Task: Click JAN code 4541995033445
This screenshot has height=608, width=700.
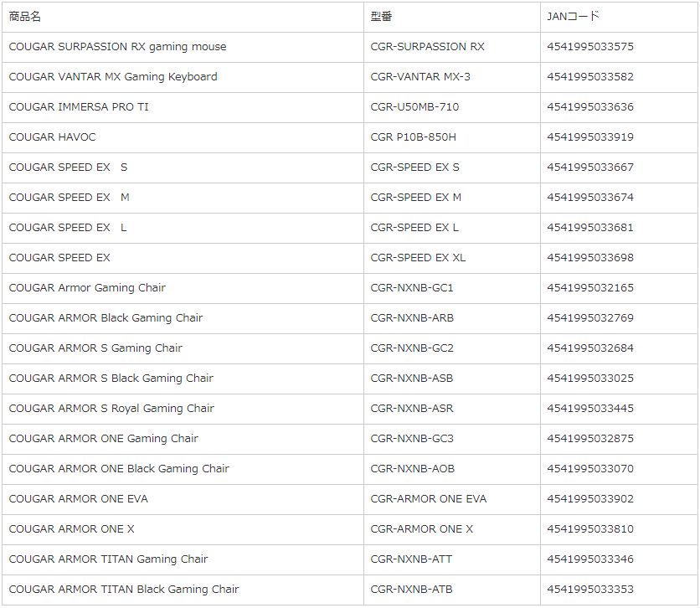Action: pyautogui.click(x=590, y=409)
